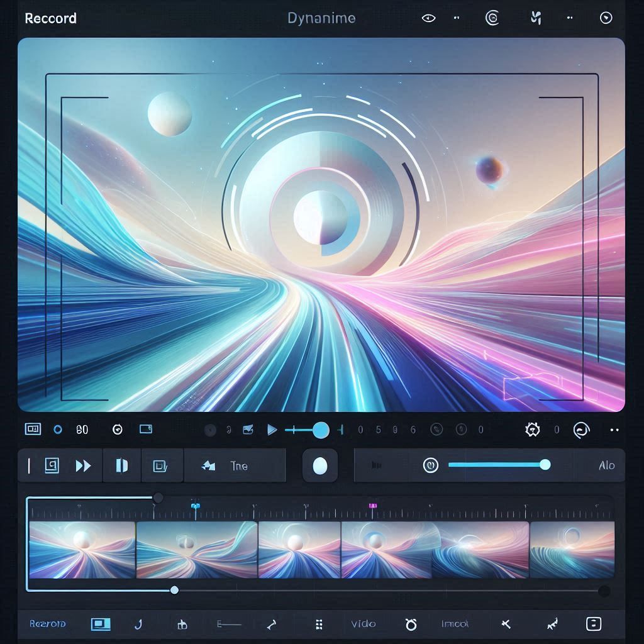Click the alarm clock icon in bottom bar
Image resolution: width=644 pixels, height=644 pixels.
411,625
